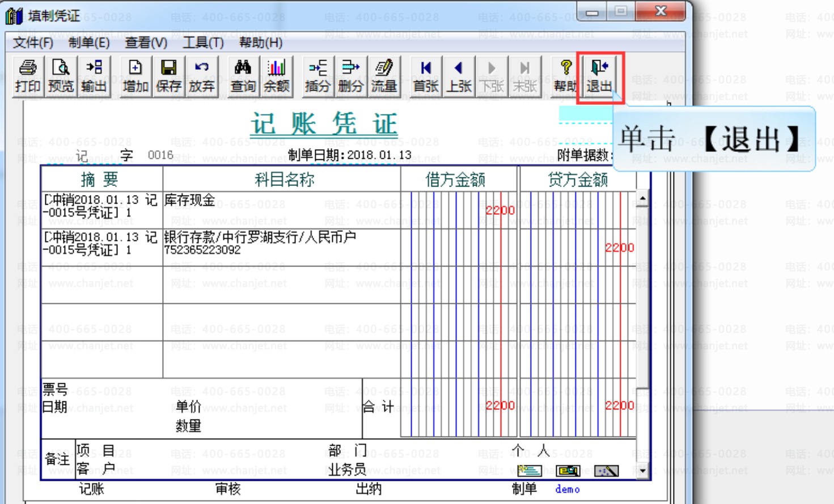Click 合计 debit total 2200
This screenshot has width=834, height=504.
500,406
